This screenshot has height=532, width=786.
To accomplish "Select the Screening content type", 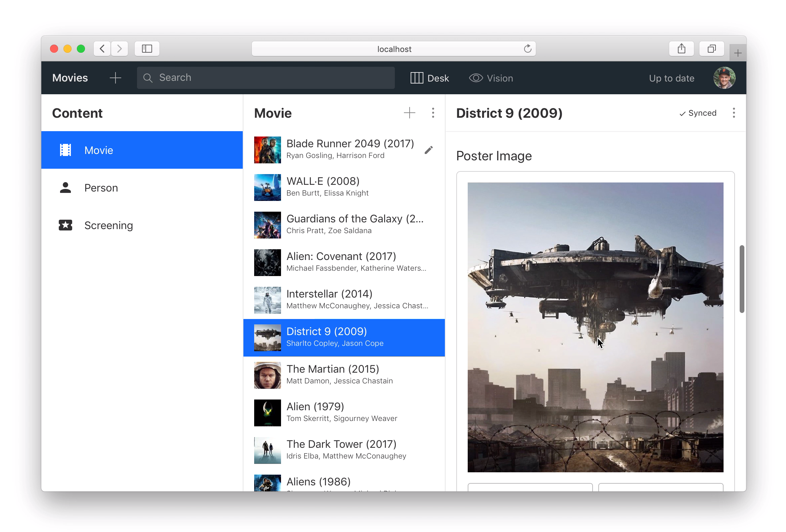I will click(108, 225).
